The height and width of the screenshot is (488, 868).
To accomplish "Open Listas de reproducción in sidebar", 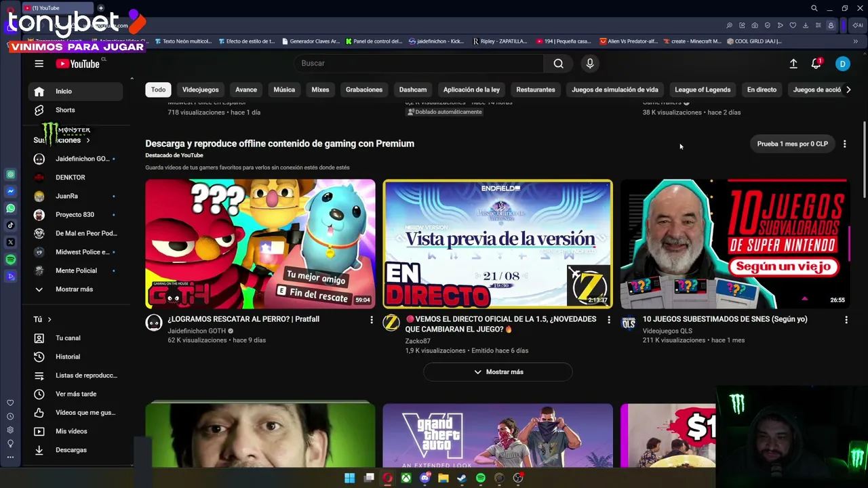I will point(75,375).
